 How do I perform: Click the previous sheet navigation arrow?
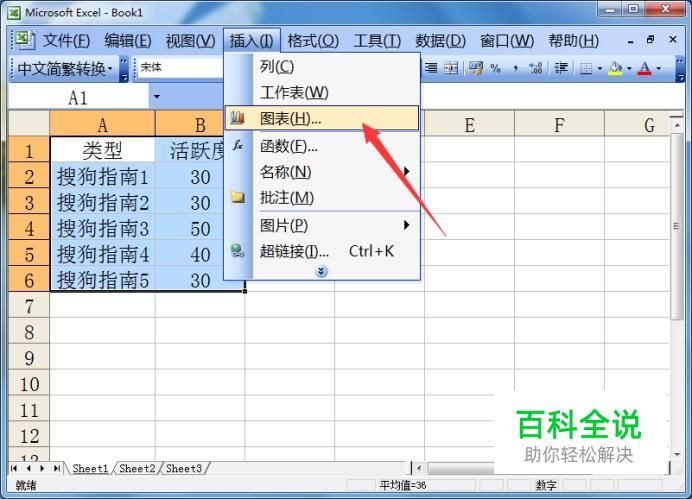pyautogui.click(x=28, y=468)
